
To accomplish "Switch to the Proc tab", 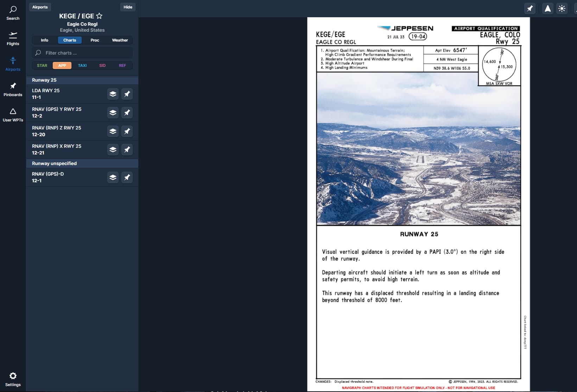I will 95,40.
